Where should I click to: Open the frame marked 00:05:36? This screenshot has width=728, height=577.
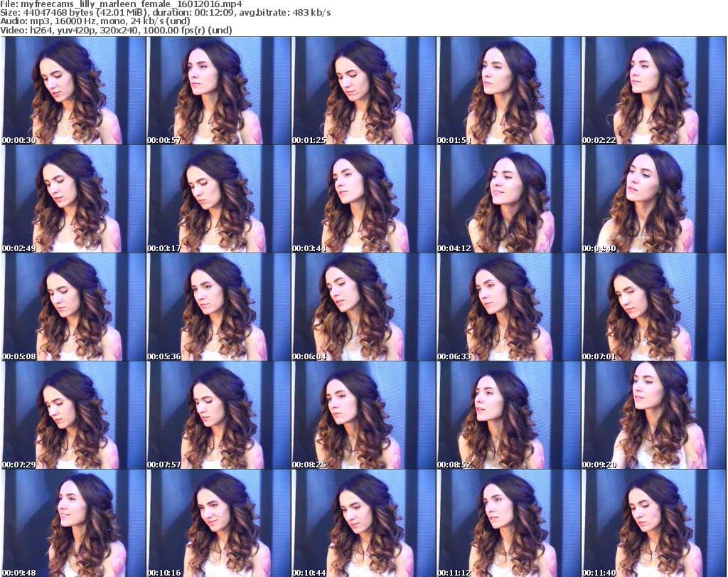(x=218, y=307)
